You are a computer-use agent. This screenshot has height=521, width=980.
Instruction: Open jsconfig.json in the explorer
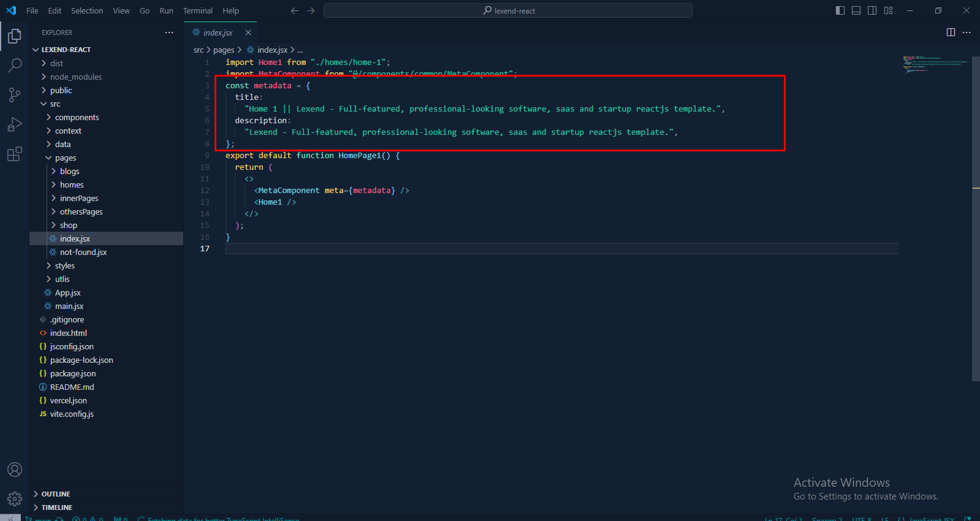pos(106,346)
